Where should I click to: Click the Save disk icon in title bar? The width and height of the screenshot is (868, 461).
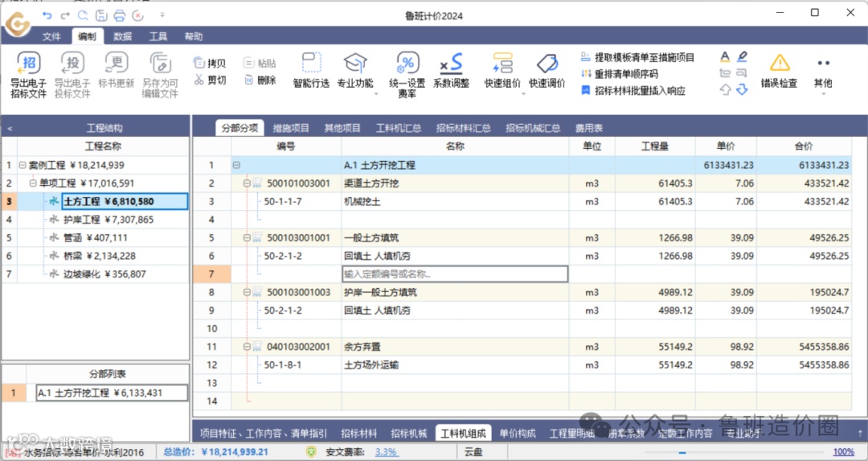coord(101,15)
